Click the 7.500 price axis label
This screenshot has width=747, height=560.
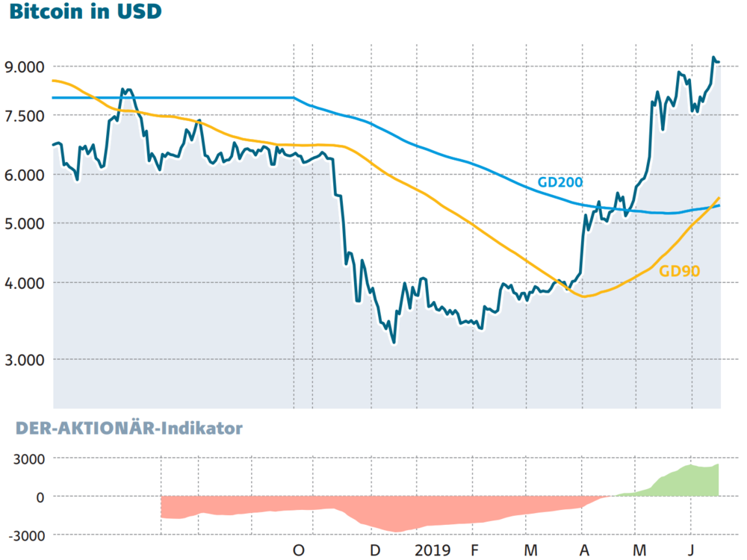[25, 116]
